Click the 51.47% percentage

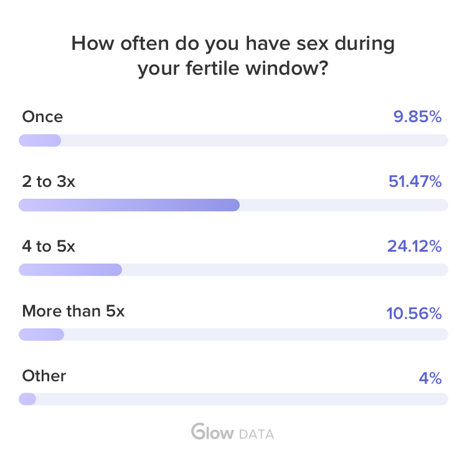click(x=415, y=181)
